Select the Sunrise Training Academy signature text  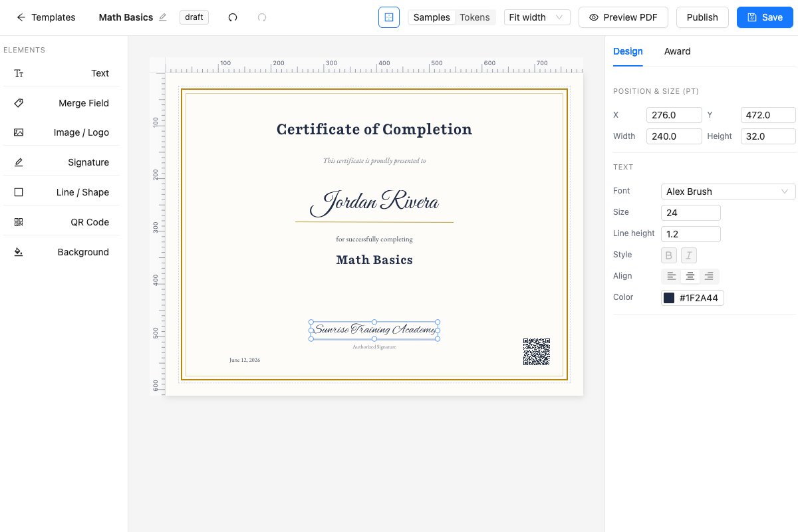pos(374,330)
